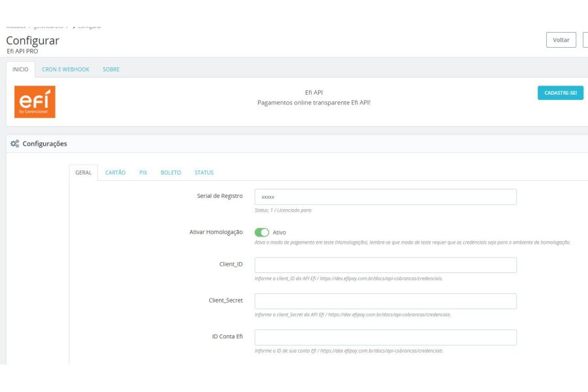588x392 pixels.
Task: Focus the Serial de Registro field
Action: pyautogui.click(x=385, y=197)
